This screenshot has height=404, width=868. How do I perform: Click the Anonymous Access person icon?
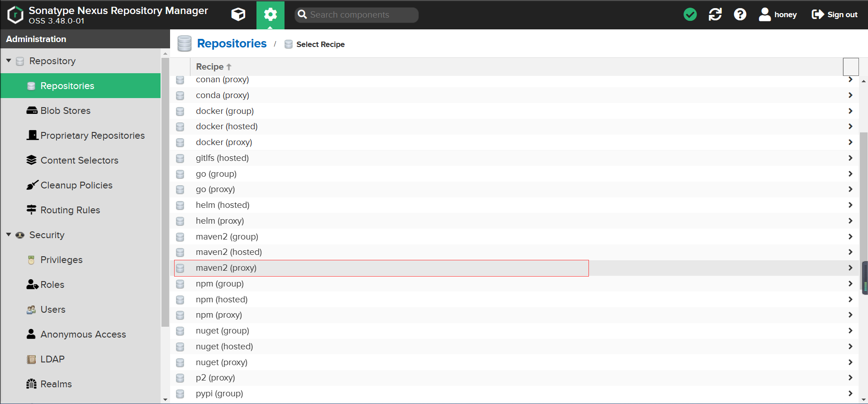(x=31, y=334)
